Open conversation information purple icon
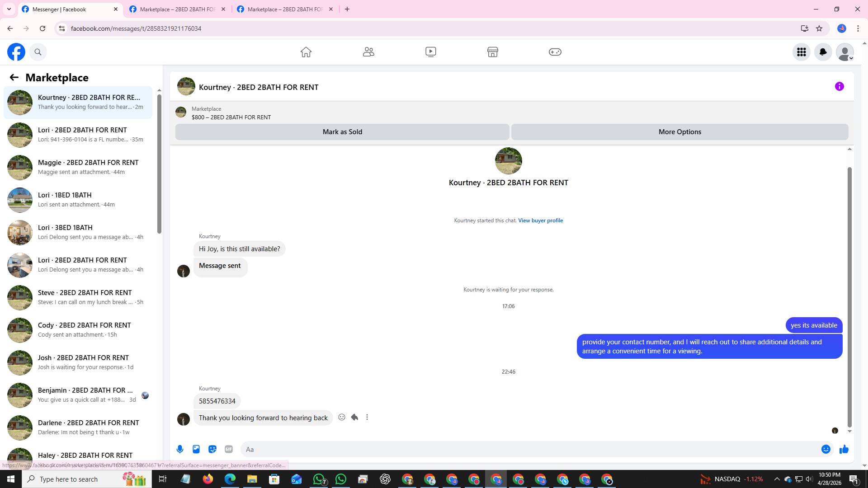Viewport: 868px width, 488px height. point(839,86)
